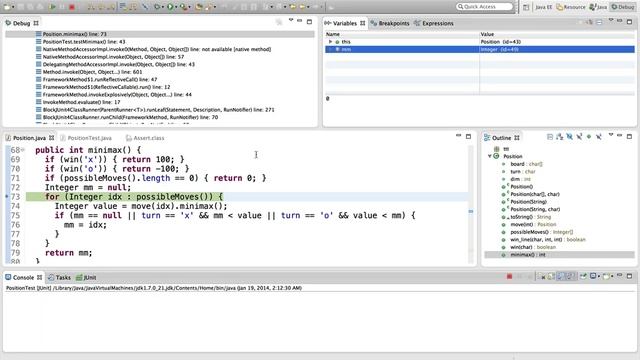Toggle Hide Non-Public members in Outline
Viewport: 640px width, 360px height.
pyautogui.click(x=589, y=137)
